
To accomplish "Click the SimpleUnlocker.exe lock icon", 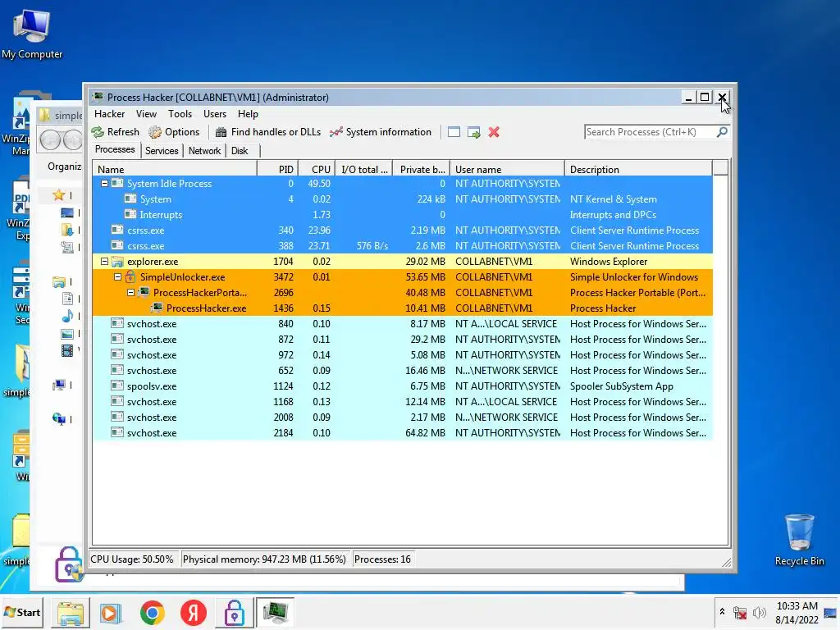I will tap(130, 277).
